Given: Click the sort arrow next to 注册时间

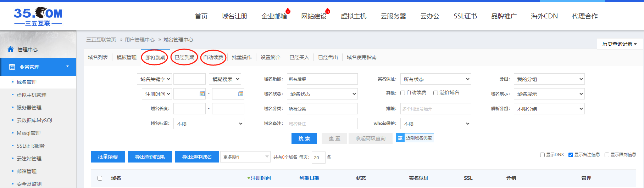Looking at the screenshot, I should pos(249,178).
